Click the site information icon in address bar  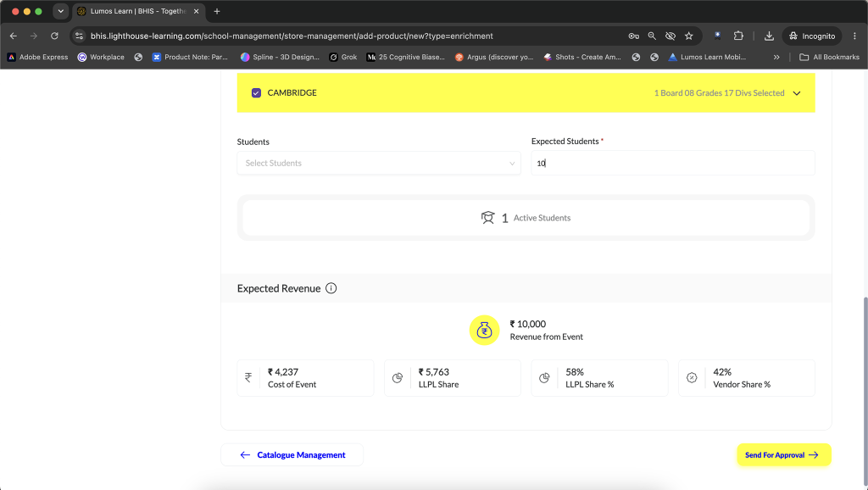(x=79, y=36)
